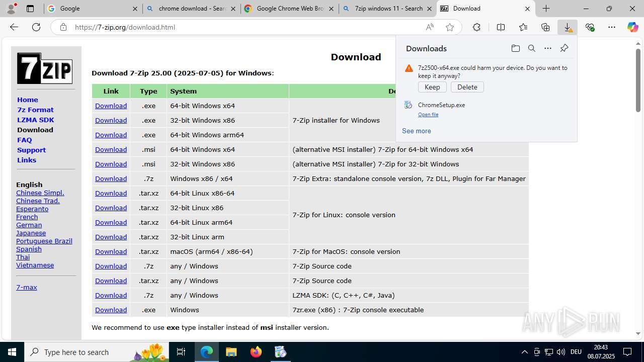Launch Firefox from the taskbar

(256, 352)
